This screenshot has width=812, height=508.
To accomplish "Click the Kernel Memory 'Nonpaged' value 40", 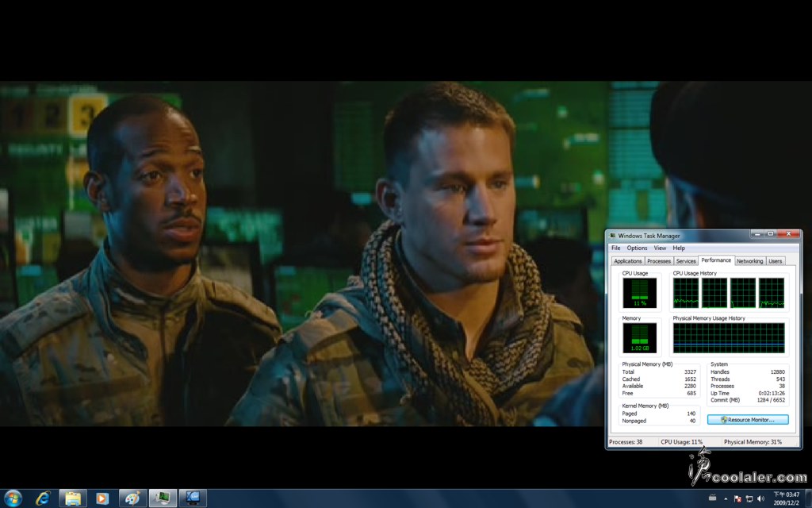I will point(693,421).
